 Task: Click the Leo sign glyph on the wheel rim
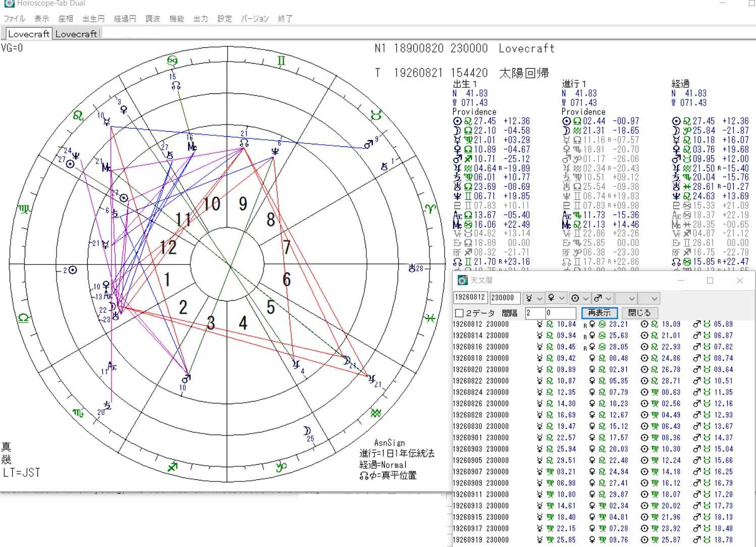[78, 115]
